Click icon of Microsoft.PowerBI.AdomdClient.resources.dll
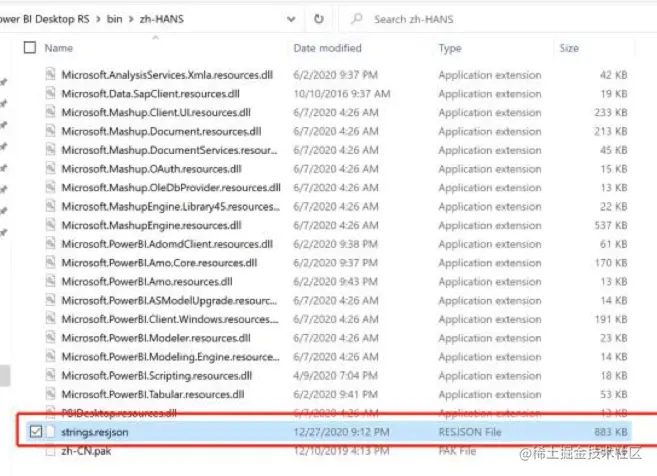The width and height of the screenshot is (657, 476). pos(51,243)
